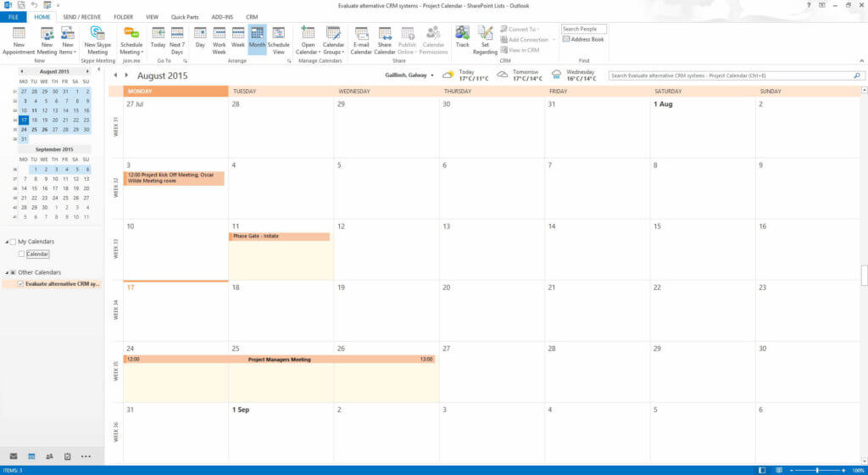Open the Project Managers Meeting event

point(279,360)
